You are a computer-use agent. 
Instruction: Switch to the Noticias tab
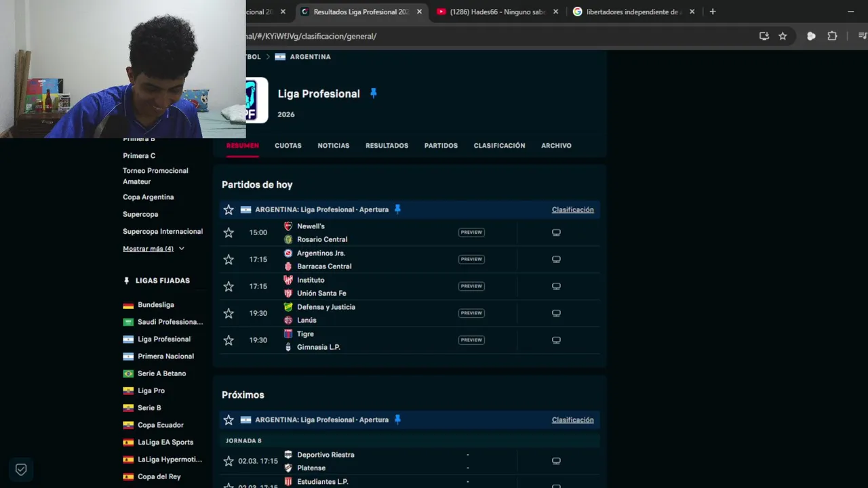pos(334,146)
